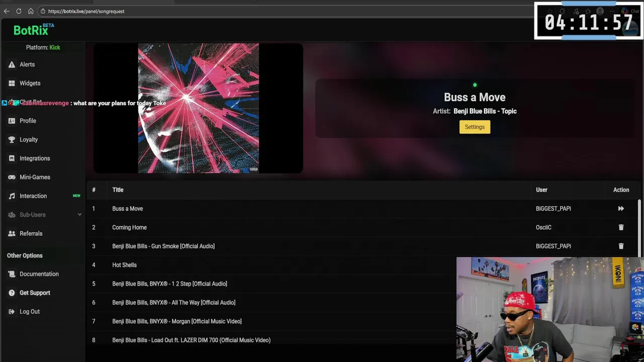Select 1 2 Step [Official Audio] title
The height and width of the screenshot is (362, 644).
click(x=170, y=284)
